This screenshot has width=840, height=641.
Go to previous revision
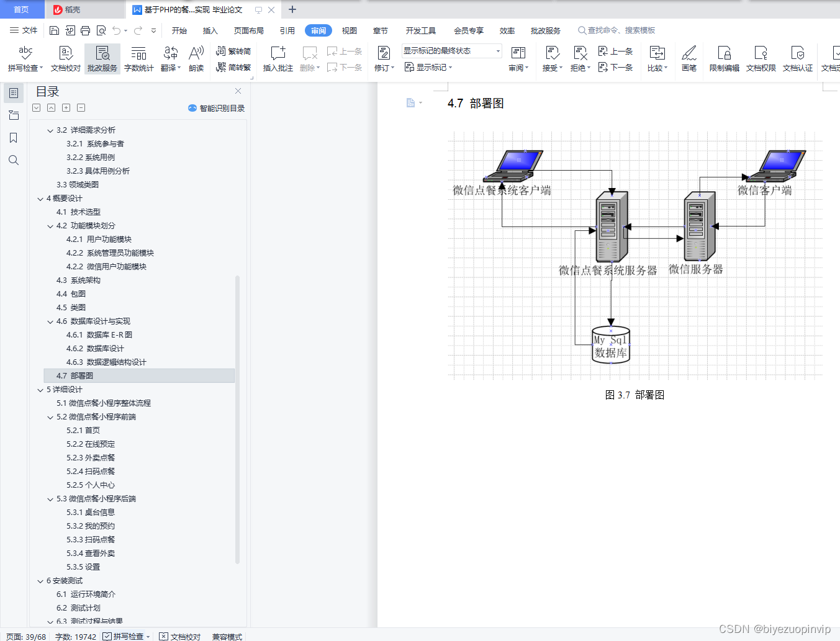(x=615, y=52)
